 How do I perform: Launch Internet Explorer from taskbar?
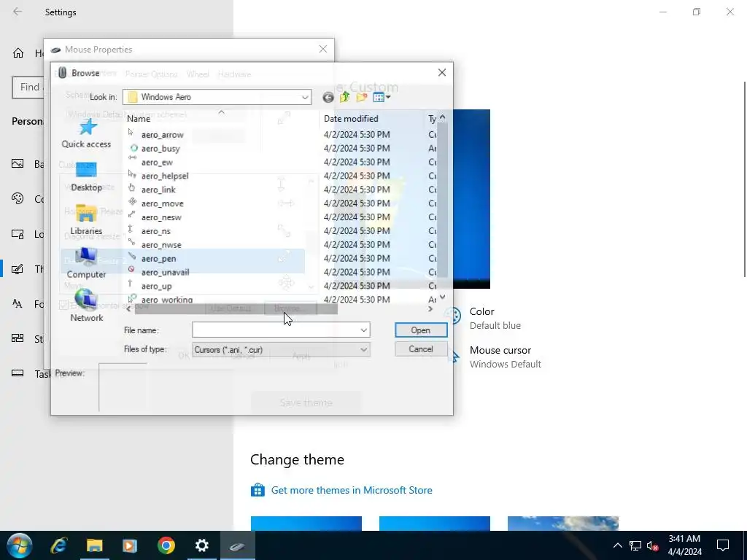tap(58, 545)
